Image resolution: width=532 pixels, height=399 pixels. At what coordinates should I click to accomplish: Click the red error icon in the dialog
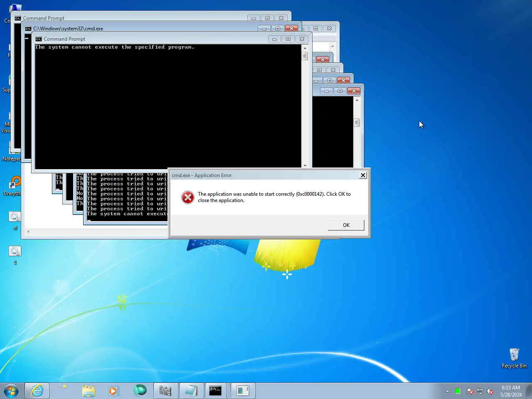pos(188,197)
